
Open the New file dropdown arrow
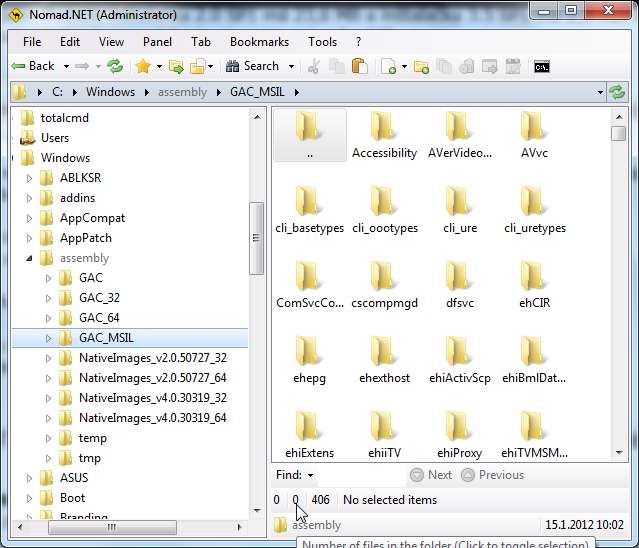[404, 66]
